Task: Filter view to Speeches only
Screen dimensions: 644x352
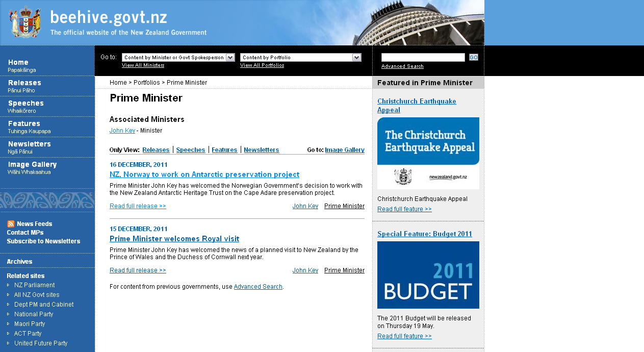Action: pos(191,150)
